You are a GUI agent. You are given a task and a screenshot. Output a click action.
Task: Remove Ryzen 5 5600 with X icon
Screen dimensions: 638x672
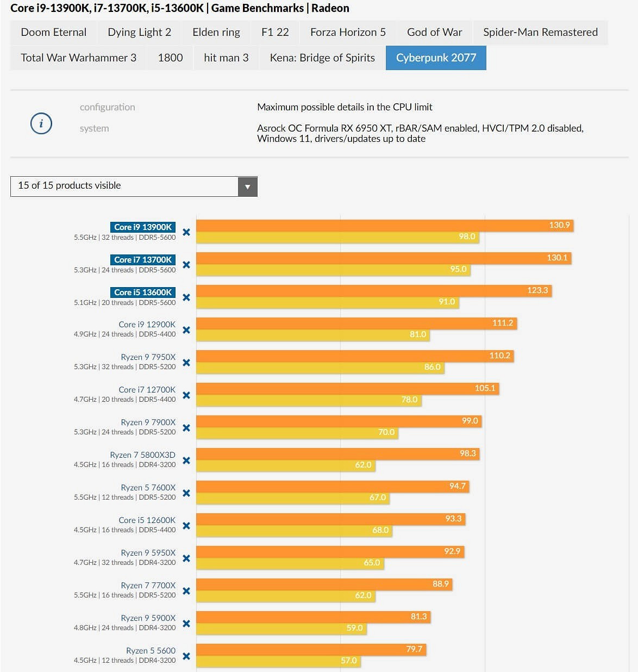click(186, 656)
